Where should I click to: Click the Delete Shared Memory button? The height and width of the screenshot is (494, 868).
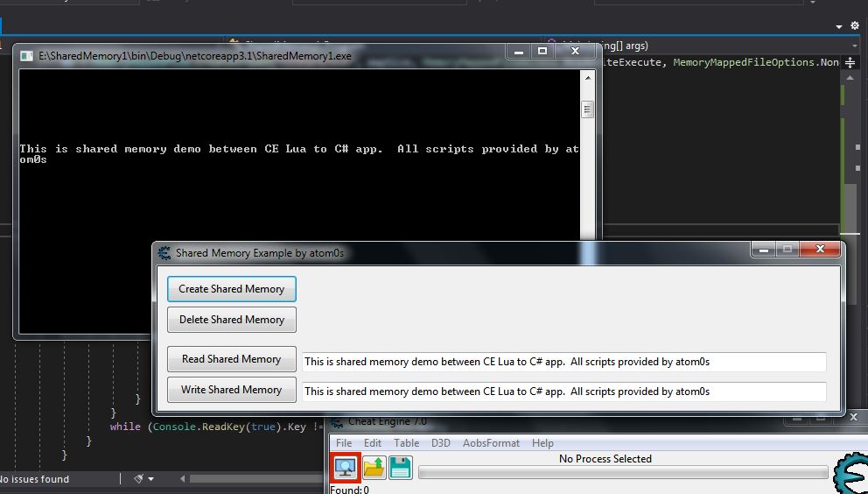[231, 320]
